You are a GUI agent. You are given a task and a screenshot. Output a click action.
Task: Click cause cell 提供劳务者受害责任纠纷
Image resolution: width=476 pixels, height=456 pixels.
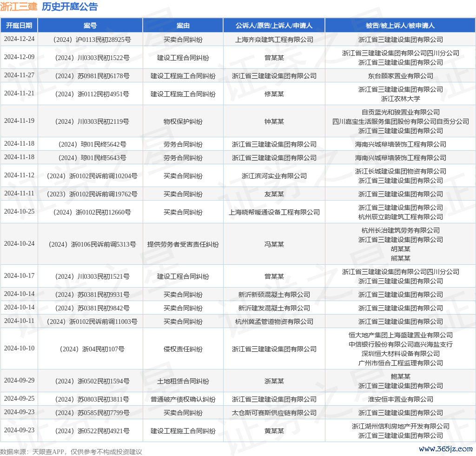183,244
